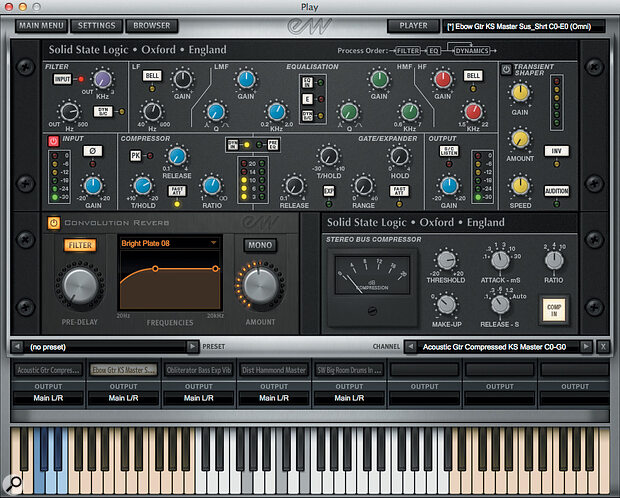Image resolution: width=620 pixels, height=498 pixels.
Task: Click the Gate/Expander Range knob
Action: 363,186
